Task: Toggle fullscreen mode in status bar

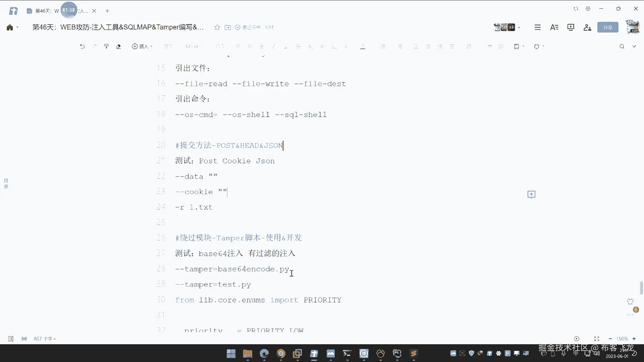Action: click(x=597, y=339)
